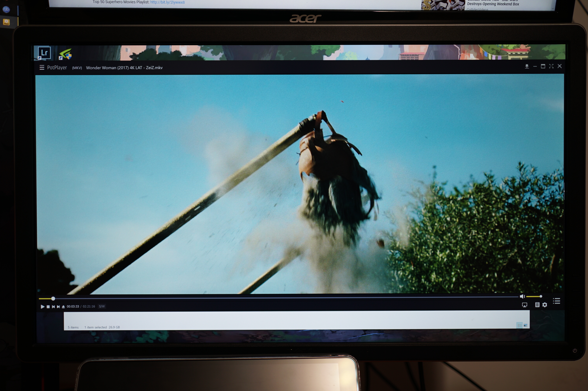
Task: Adjust the volume slider
Action: (x=534, y=296)
